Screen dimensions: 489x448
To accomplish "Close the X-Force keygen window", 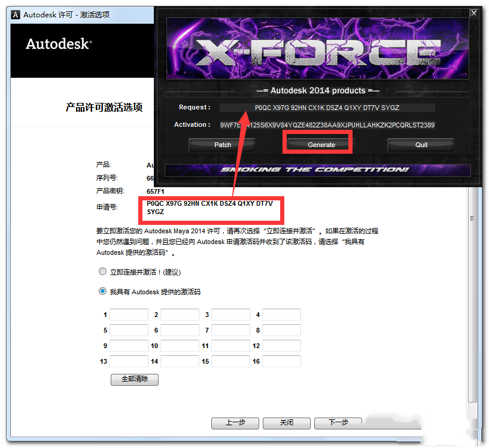I will [x=474, y=13].
